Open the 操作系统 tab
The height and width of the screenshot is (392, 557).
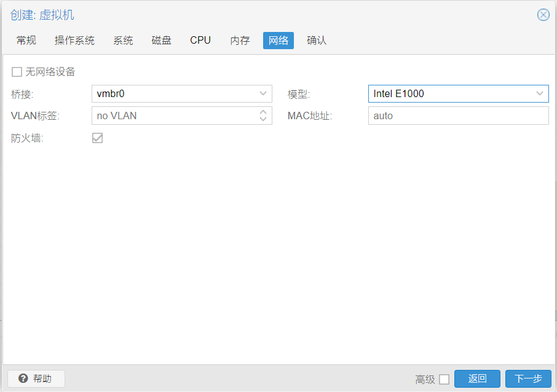coord(74,41)
